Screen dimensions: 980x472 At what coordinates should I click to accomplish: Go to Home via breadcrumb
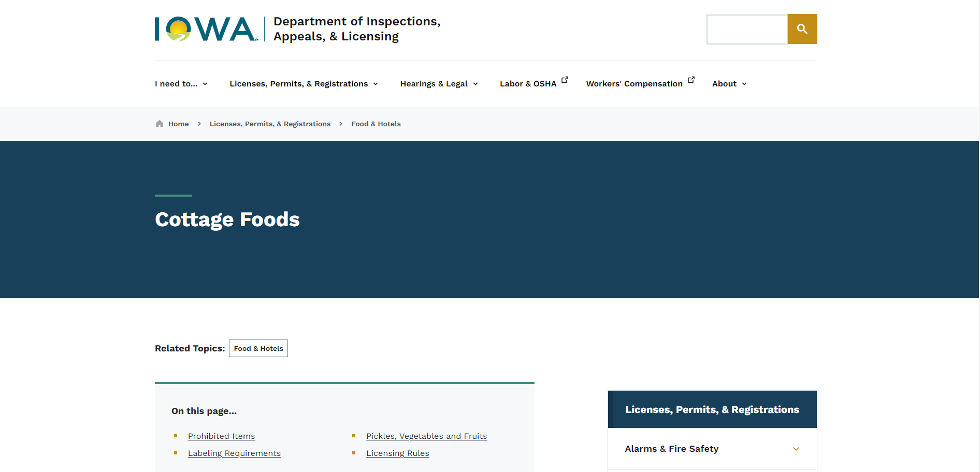click(x=178, y=124)
